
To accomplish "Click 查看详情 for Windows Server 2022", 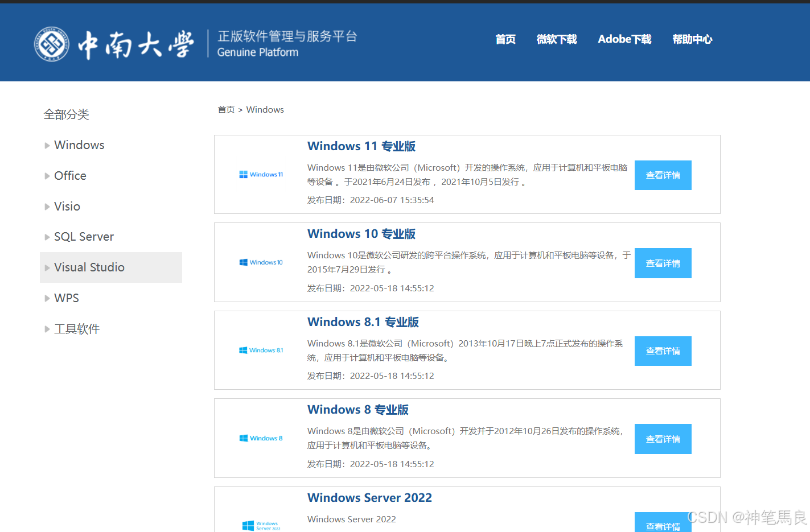I will pos(663,522).
